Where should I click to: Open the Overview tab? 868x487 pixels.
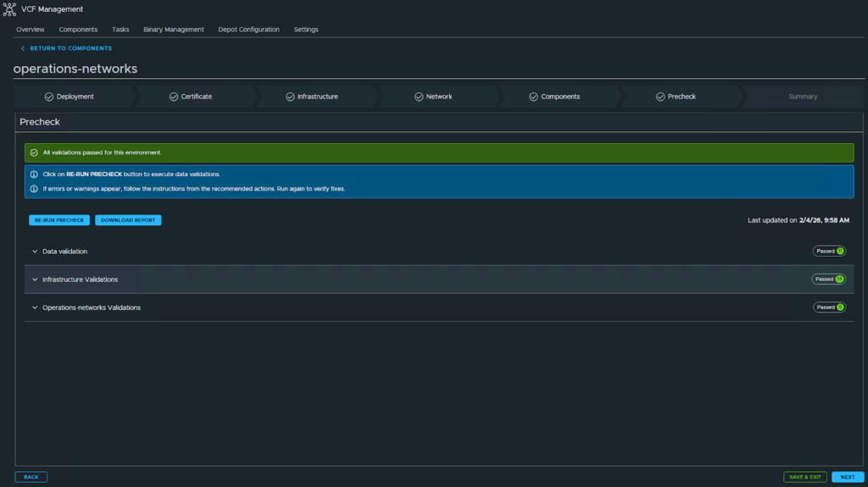tap(31, 30)
